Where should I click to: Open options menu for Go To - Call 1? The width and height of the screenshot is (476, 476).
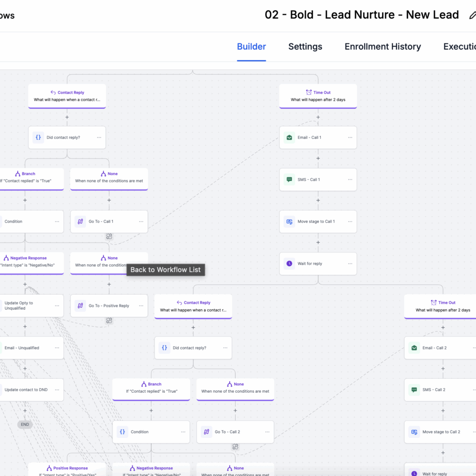141,222
